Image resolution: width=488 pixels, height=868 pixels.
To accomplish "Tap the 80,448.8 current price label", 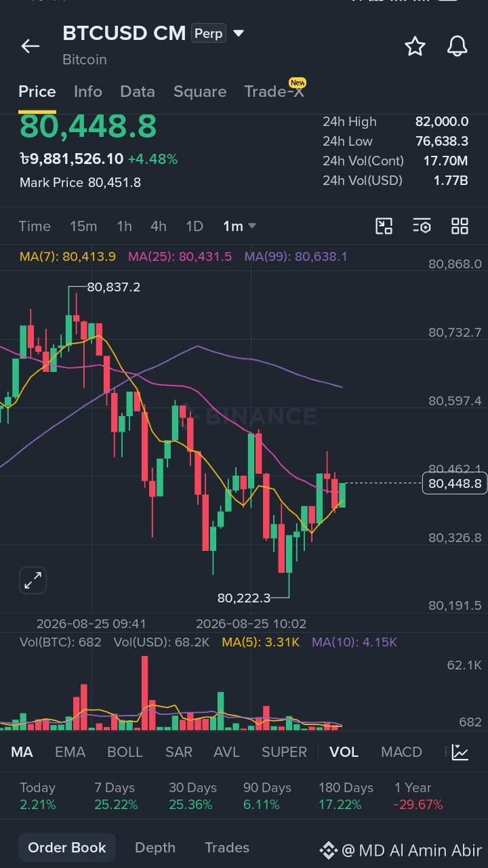I will pyautogui.click(x=455, y=483).
